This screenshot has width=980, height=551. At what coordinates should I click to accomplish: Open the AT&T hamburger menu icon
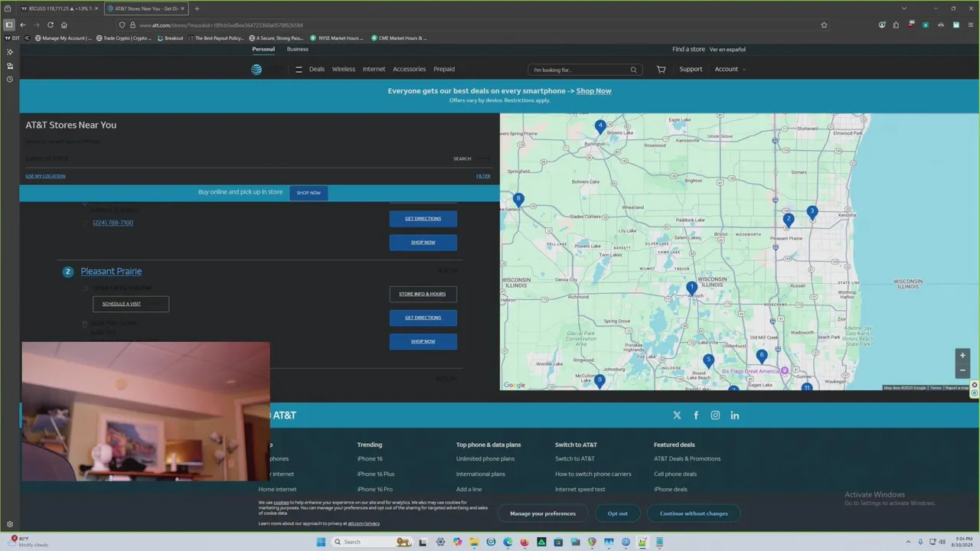coord(299,69)
